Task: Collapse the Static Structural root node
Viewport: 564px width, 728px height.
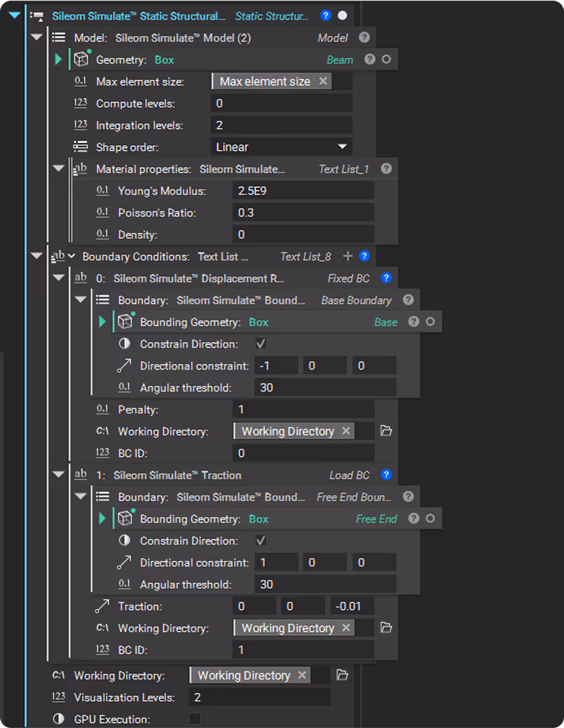Action: (15, 16)
